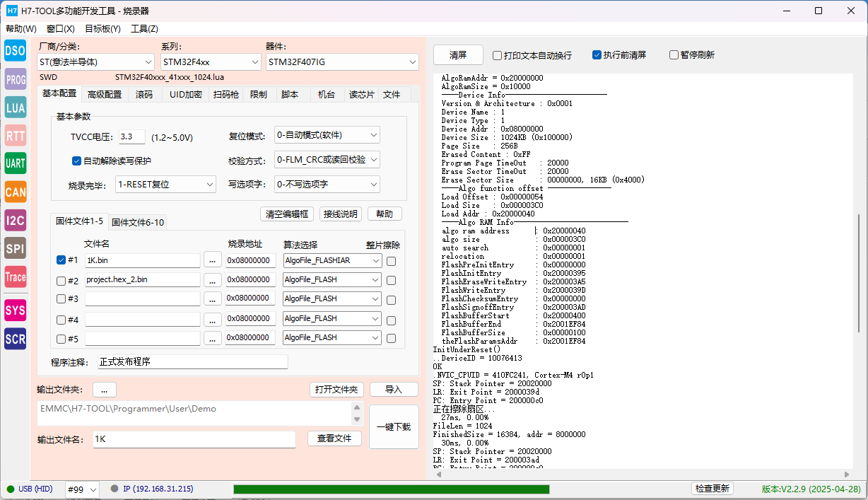Click the 清空编辑框 button
The height and width of the screenshot is (500, 868).
[286, 214]
